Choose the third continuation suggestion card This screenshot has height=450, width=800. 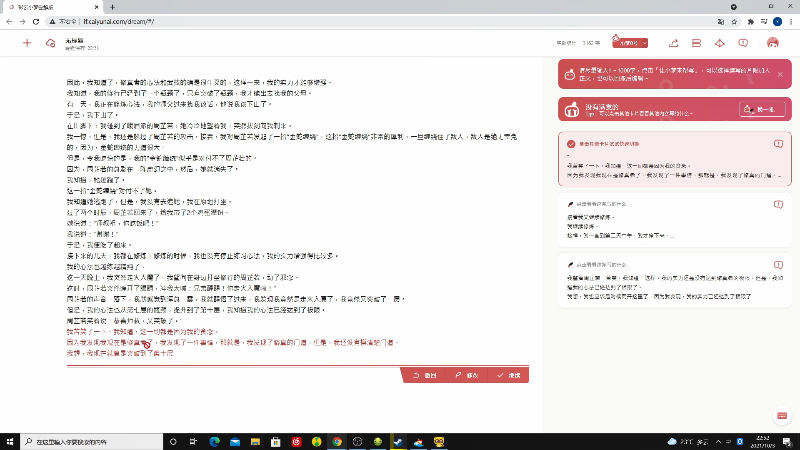[x=674, y=280]
